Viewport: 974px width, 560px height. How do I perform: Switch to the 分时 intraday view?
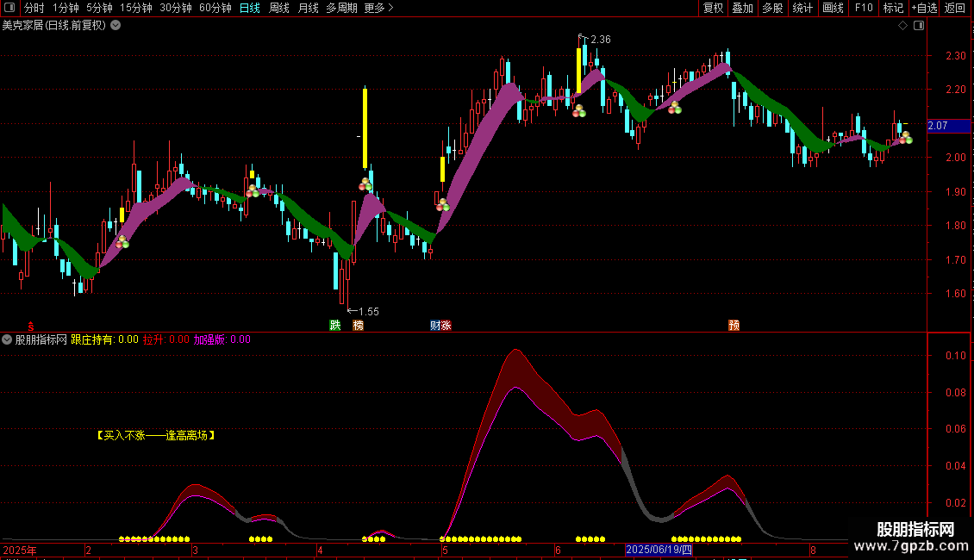[34, 8]
